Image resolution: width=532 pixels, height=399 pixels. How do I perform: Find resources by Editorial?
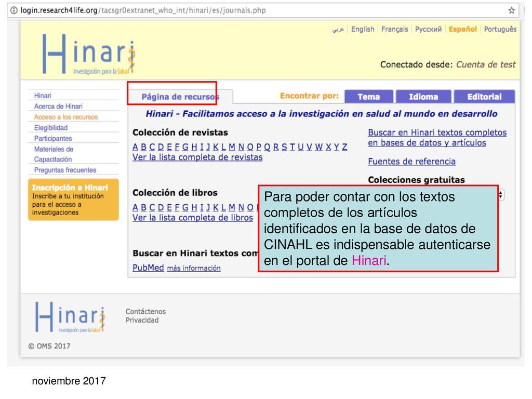tap(484, 97)
